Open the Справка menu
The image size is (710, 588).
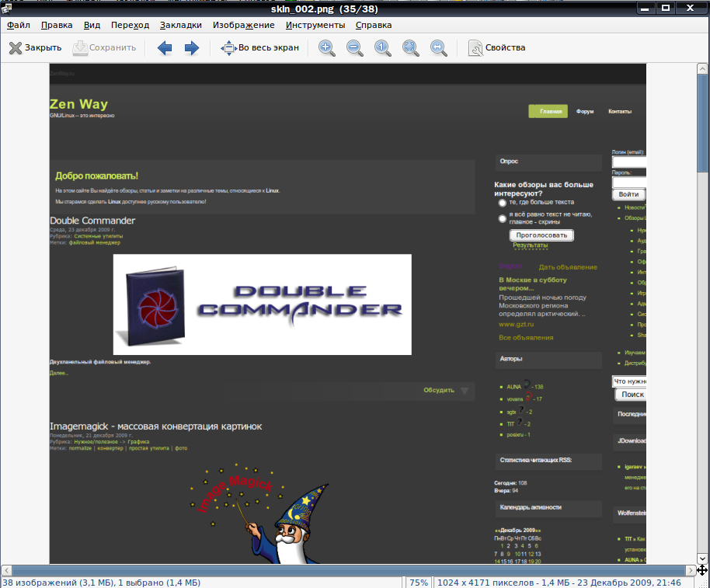click(x=374, y=26)
